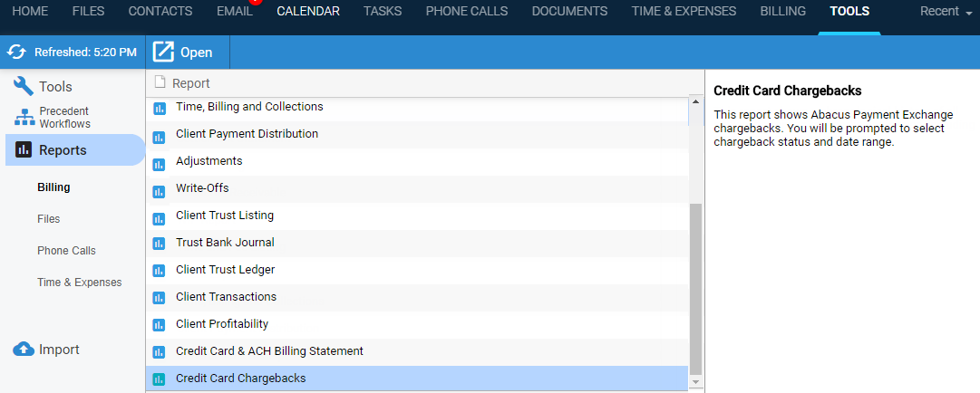
Task: Click the scrollbar's down arrow
Action: coord(695,380)
